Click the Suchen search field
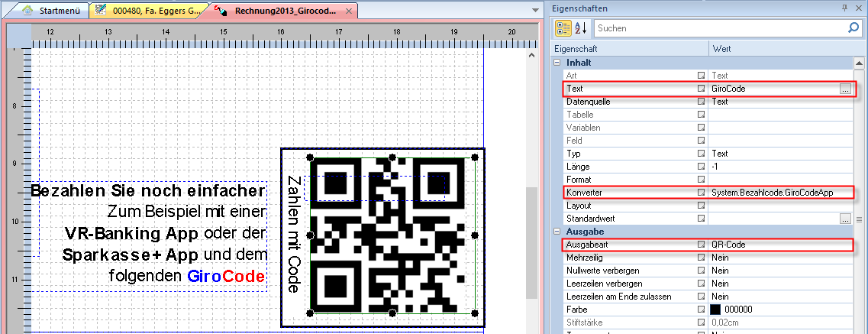Image resolution: width=868 pixels, height=334 pixels. 720,28
